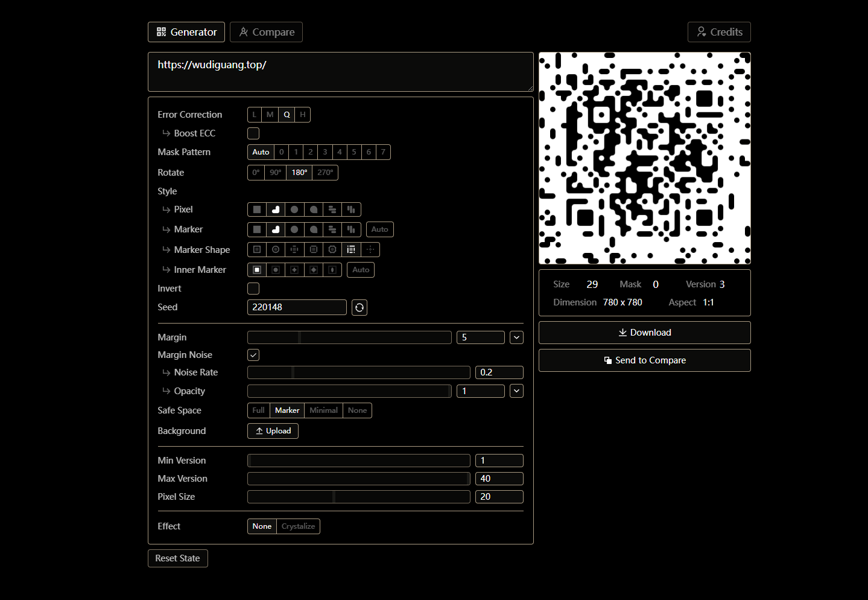The image size is (868, 600).
Task: Randomize the Seed with refresh icon
Action: (x=360, y=307)
